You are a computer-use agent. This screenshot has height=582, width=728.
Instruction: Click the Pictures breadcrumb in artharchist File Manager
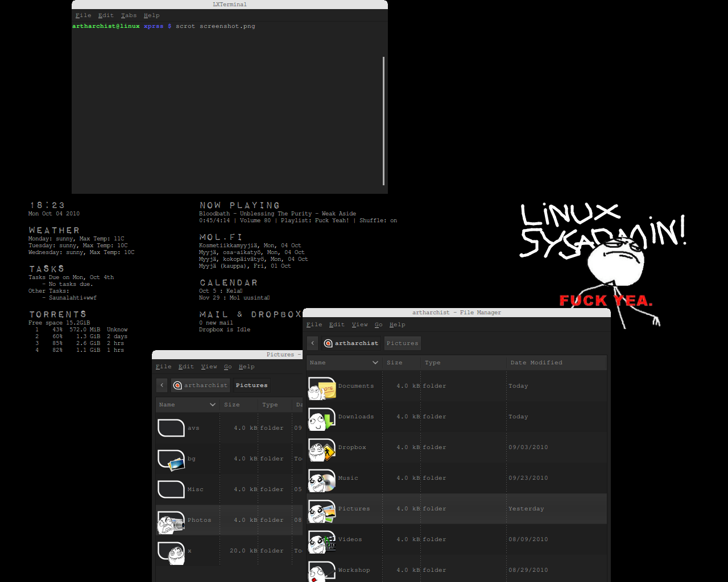tap(402, 343)
